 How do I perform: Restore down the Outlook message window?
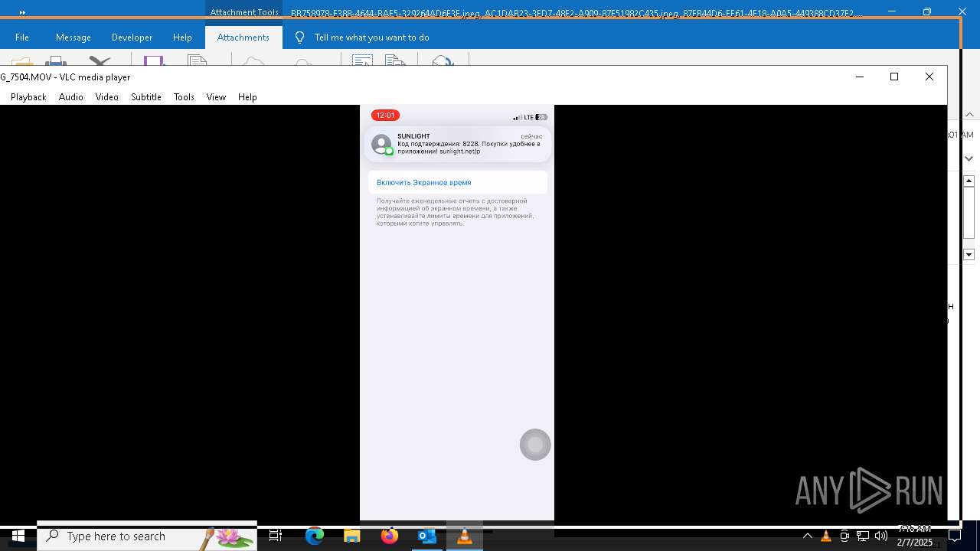tap(927, 11)
